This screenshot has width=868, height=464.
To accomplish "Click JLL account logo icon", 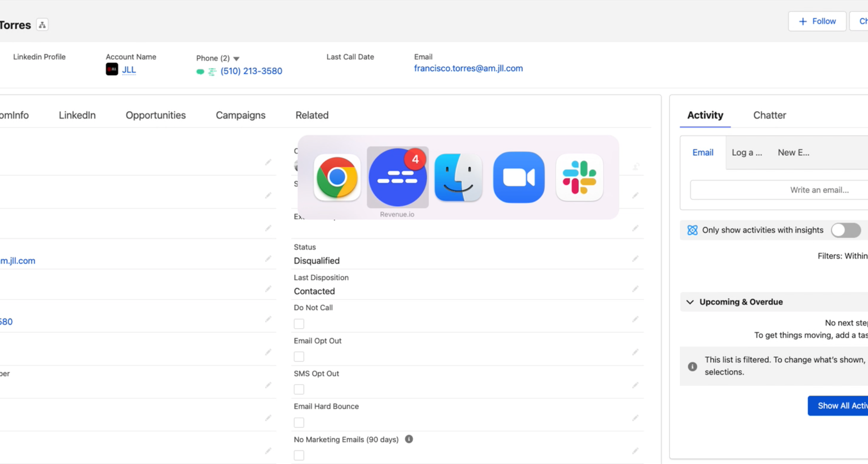I will (112, 69).
